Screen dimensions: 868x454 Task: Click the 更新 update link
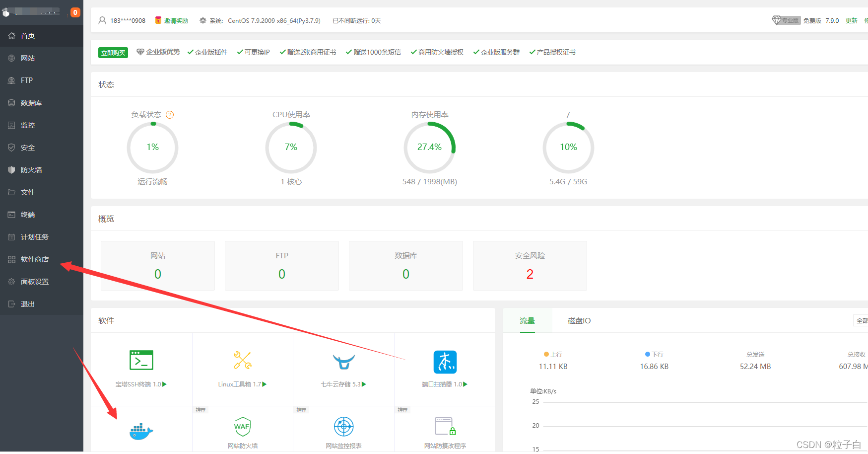[852, 21]
